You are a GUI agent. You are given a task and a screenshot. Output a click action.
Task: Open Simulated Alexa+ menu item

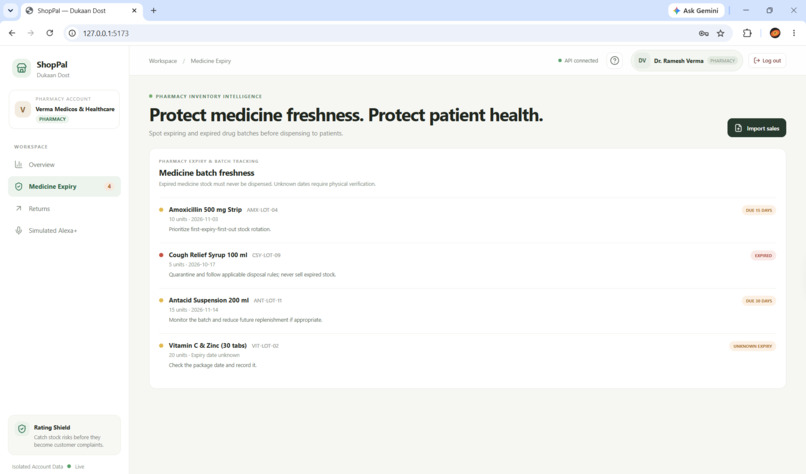pyautogui.click(x=64, y=230)
